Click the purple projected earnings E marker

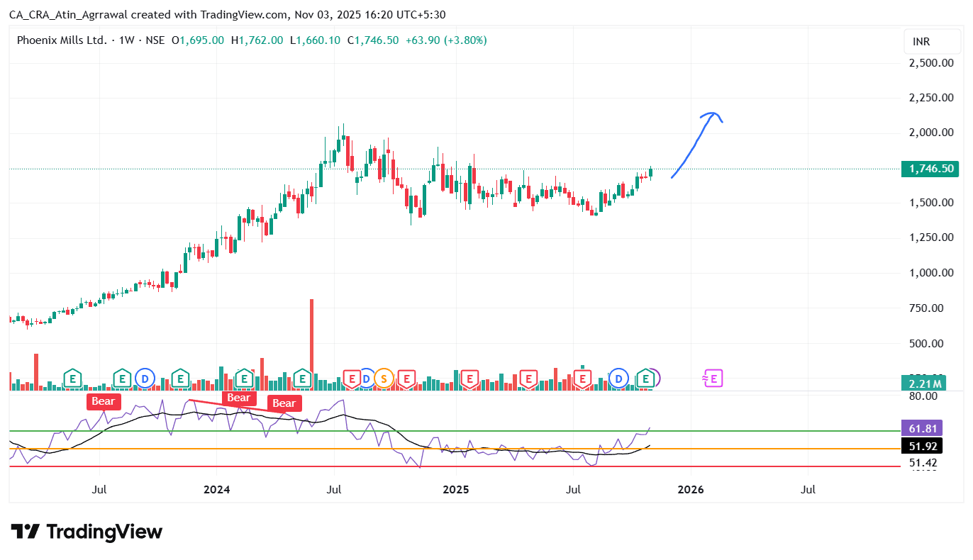click(713, 379)
